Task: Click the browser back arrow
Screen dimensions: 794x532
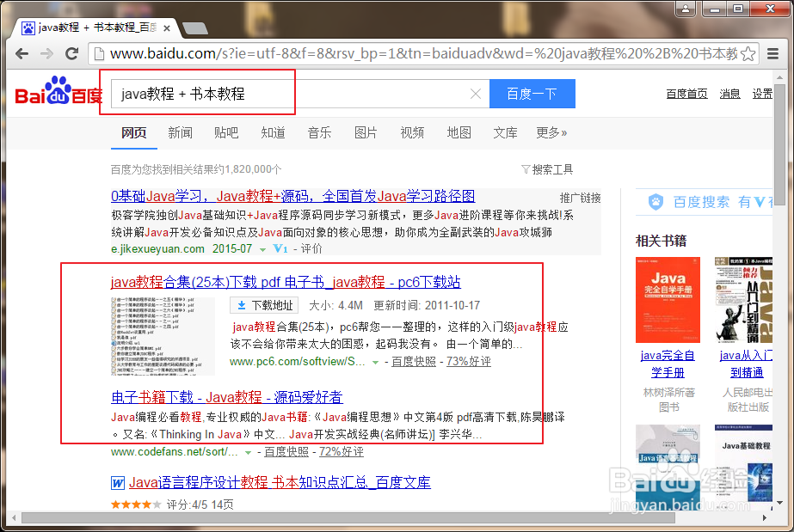Action: pos(22,53)
